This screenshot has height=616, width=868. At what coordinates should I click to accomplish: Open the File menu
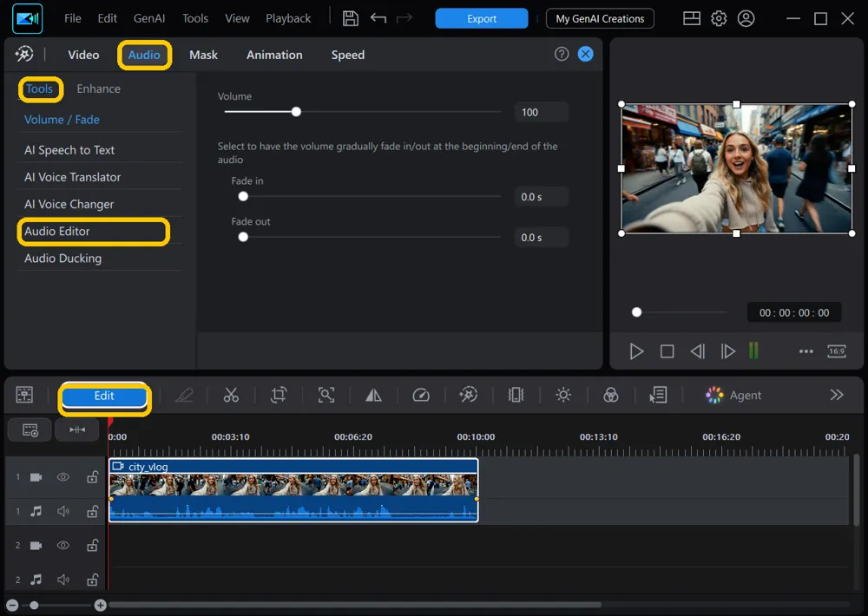(x=73, y=18)
